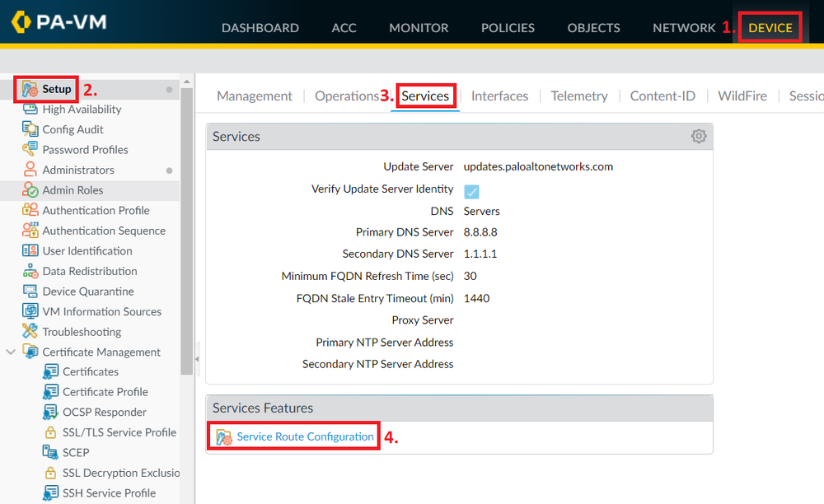
Task: Click the Troubleshooting tools icon
Action: coord(30,331)
